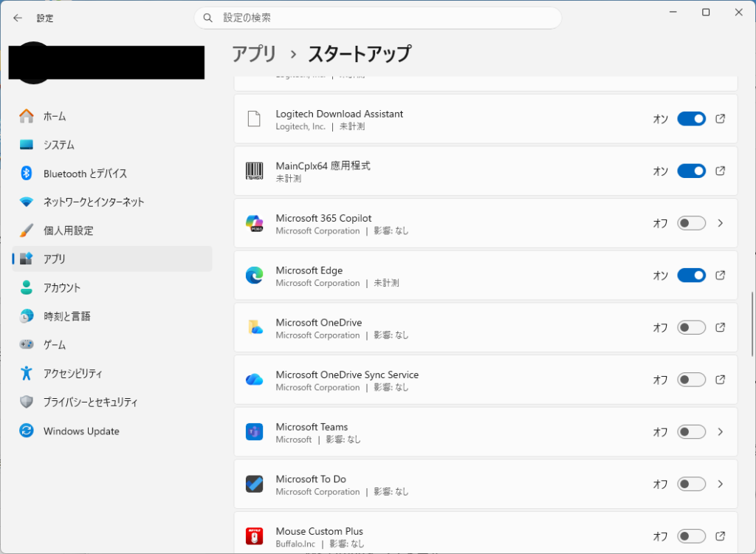
Task: Enable Microsoft OneDrive startup toggle
Action: click(x=691, y=327)
